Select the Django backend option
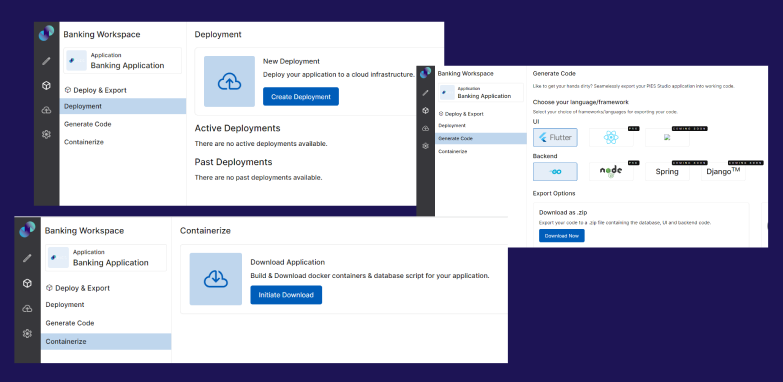Image resolution: width=783 pixels, height=382 pixels. point(723,171)
